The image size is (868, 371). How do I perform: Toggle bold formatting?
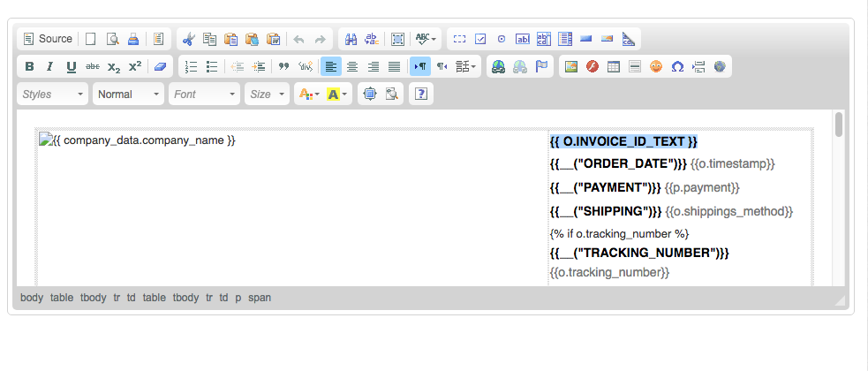(29, 66)
